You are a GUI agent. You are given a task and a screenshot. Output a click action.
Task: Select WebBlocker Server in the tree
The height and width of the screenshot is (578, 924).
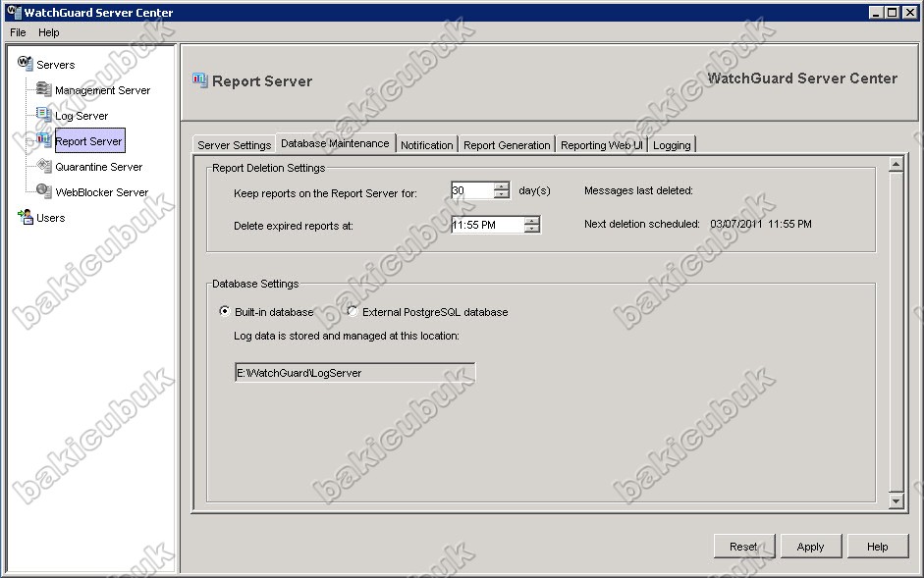coord(102,192)
